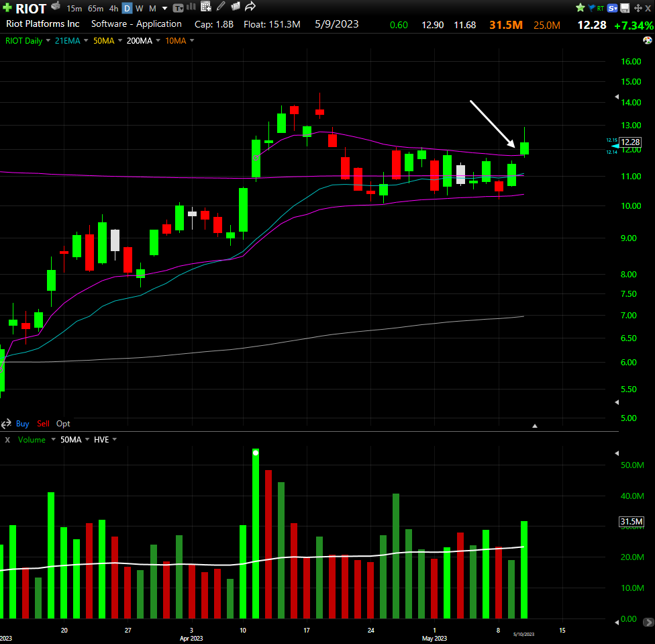This screenshot has height=644, width=655.
Task: Click the green RT real-time indicator
Action: coord(600,8)
